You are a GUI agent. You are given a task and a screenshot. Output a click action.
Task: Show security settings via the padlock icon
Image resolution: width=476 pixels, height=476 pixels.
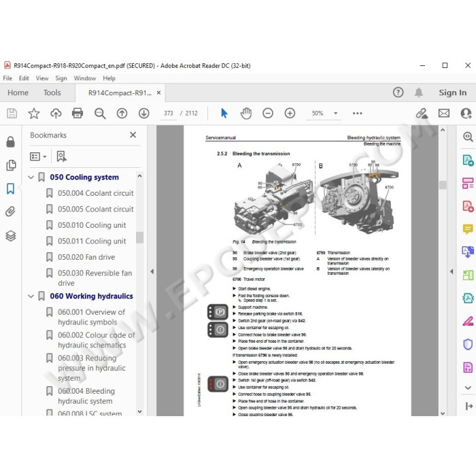(11, 141)
